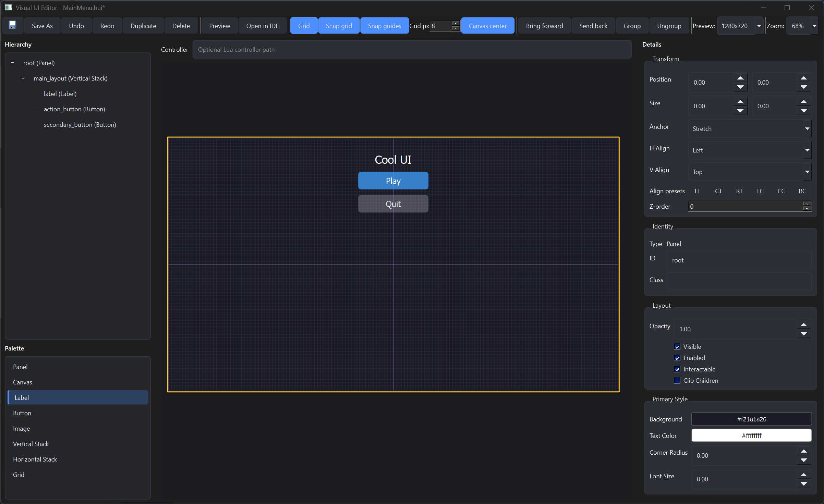
Task: Ungroup the selected elements
Action: coord(669,25)
